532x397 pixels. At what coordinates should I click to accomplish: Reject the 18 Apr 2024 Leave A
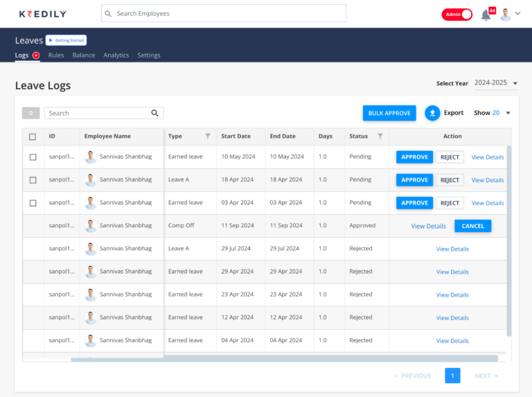(450, 180)
